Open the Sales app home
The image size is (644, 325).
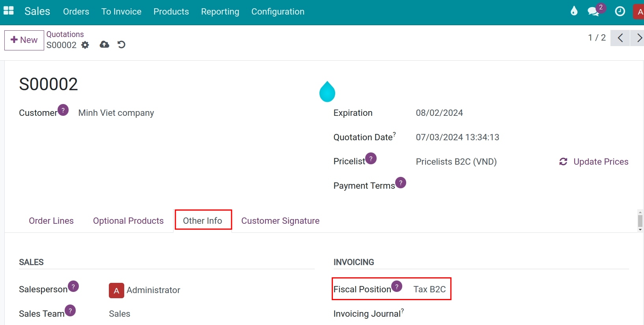37,11
